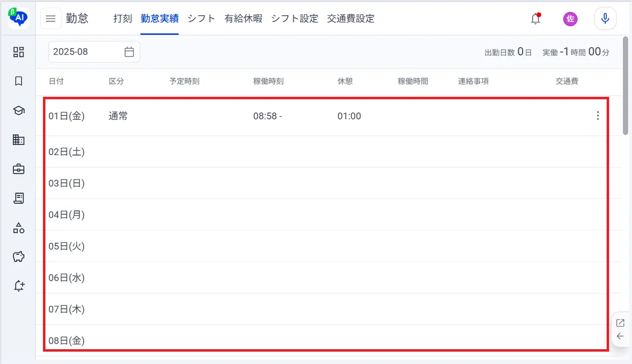Click the 稼働時間 column header

click(413, 81)
